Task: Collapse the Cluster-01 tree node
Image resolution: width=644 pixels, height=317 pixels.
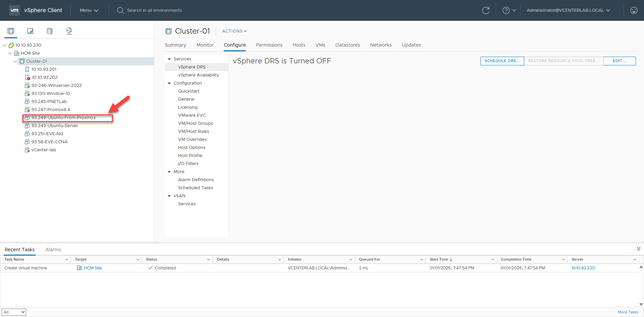Action: (x=15, y=61)
